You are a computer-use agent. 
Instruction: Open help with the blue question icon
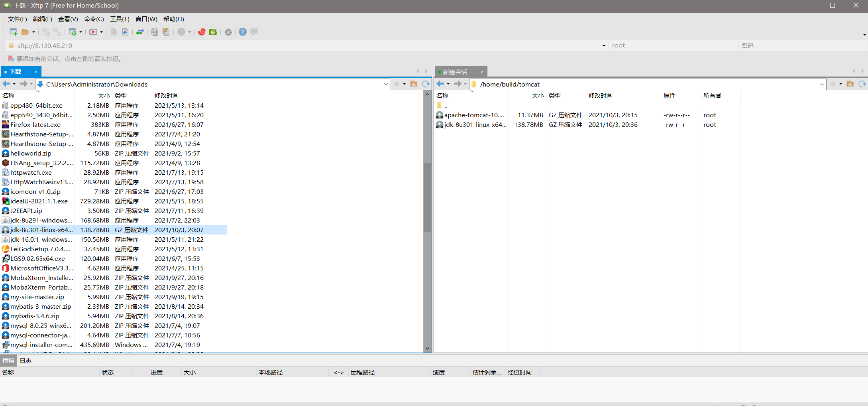tap(243, 32)
